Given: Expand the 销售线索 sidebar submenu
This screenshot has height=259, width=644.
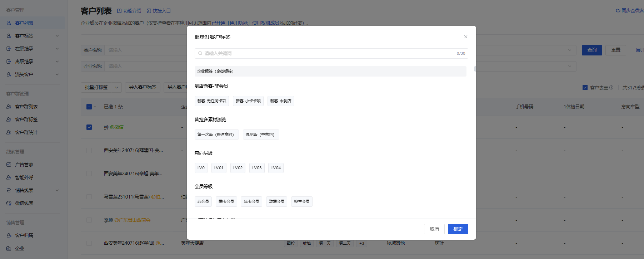Looking at the screenshot, I should [x=57, y=190].
